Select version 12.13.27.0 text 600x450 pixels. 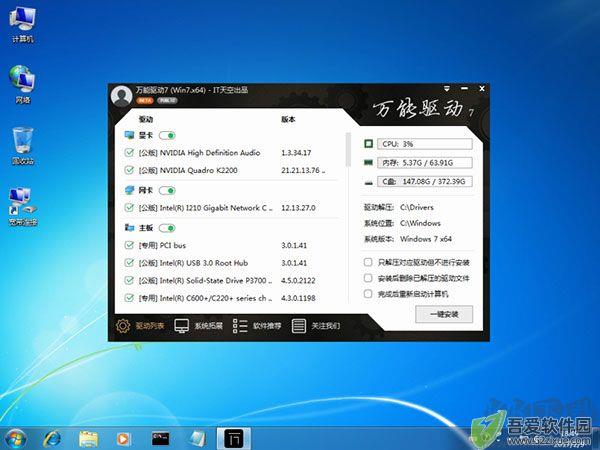pos(298,208)
